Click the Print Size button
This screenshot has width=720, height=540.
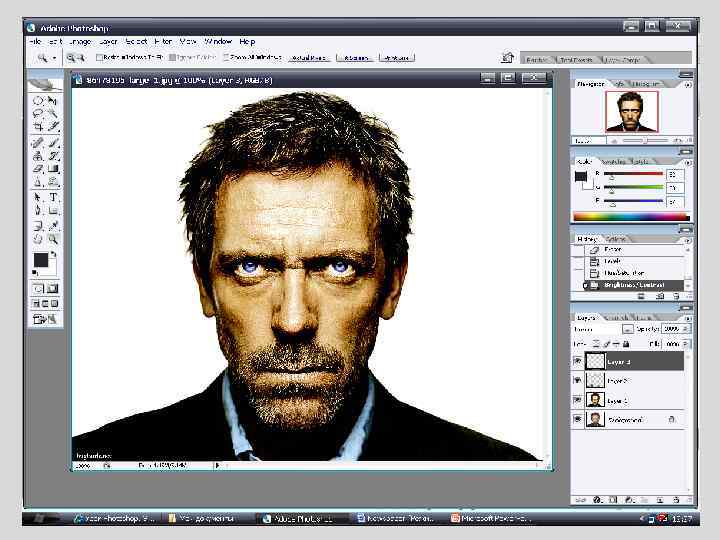click(x=397, y=58)
